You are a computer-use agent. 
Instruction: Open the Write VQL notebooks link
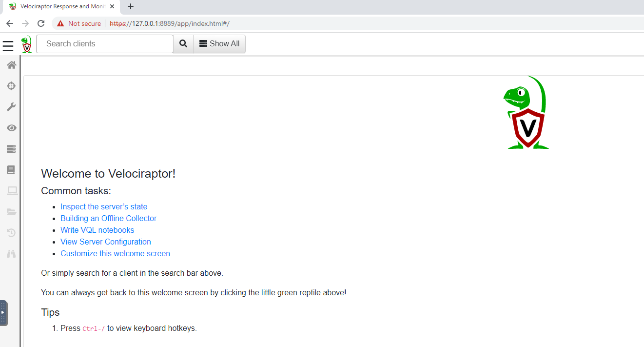pyautogui.click(x=98, y=230)
